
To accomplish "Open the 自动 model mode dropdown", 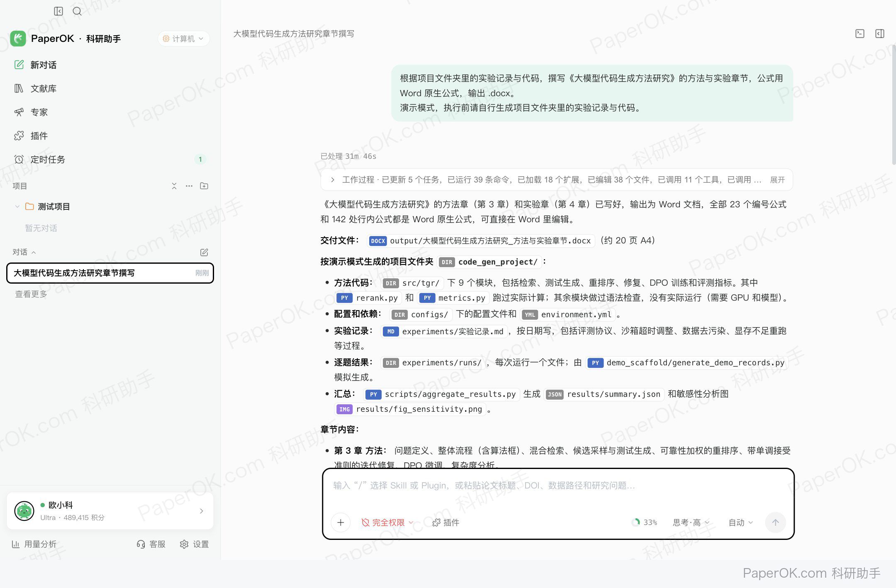I will [x=740, y=522].
